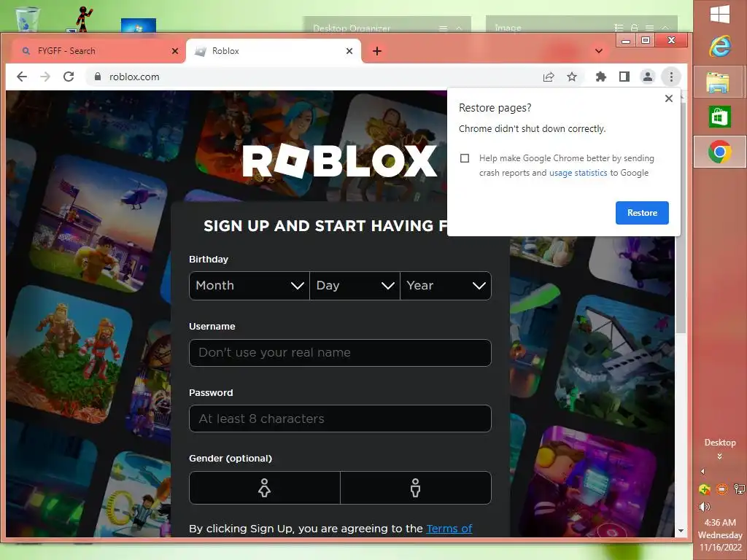
Task: Enable sending crash reports checkbox
Action: click(x=465, y=158)
